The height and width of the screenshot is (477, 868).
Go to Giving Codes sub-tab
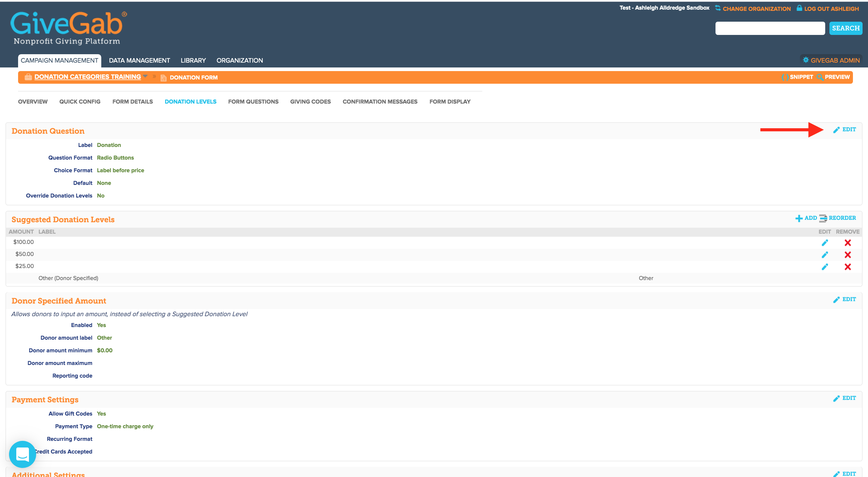pyautogui.click(x=310, y=102)
